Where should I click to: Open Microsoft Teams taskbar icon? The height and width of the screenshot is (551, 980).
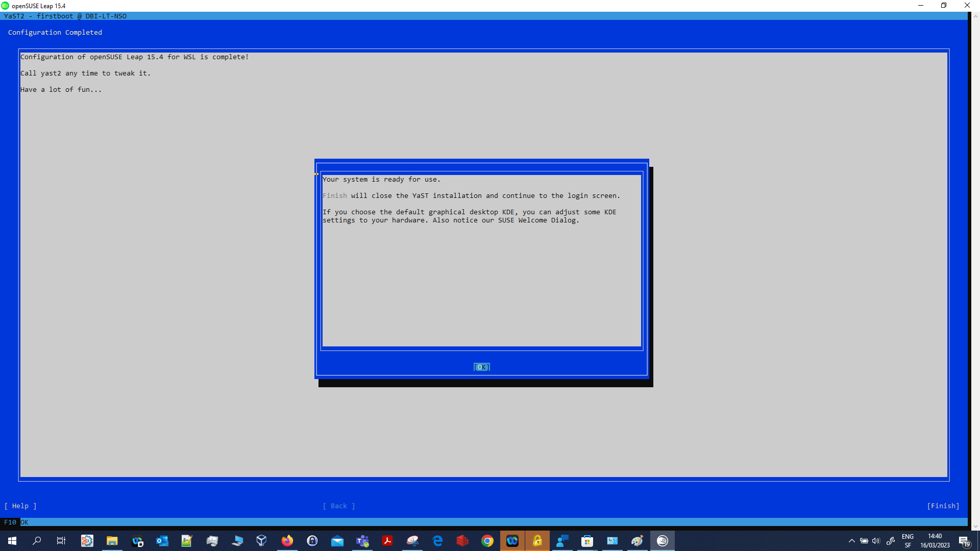tap(362, 541)
